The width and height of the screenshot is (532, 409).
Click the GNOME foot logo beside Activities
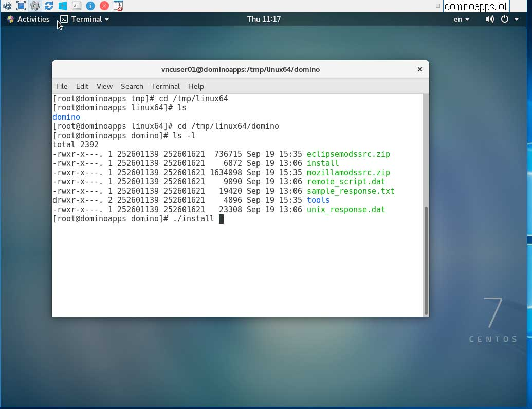point(10,20)
